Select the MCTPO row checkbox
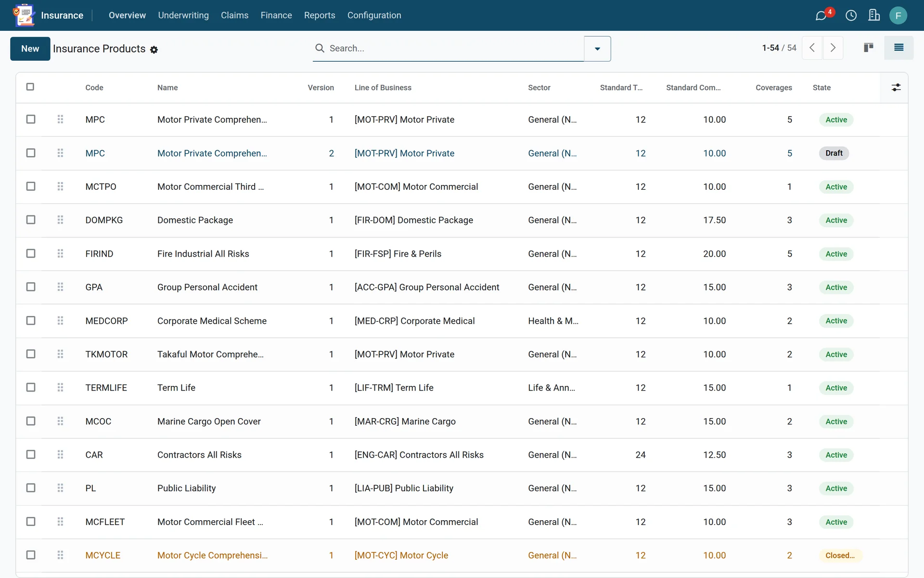 pyautogui.click(x=31, y=186)
